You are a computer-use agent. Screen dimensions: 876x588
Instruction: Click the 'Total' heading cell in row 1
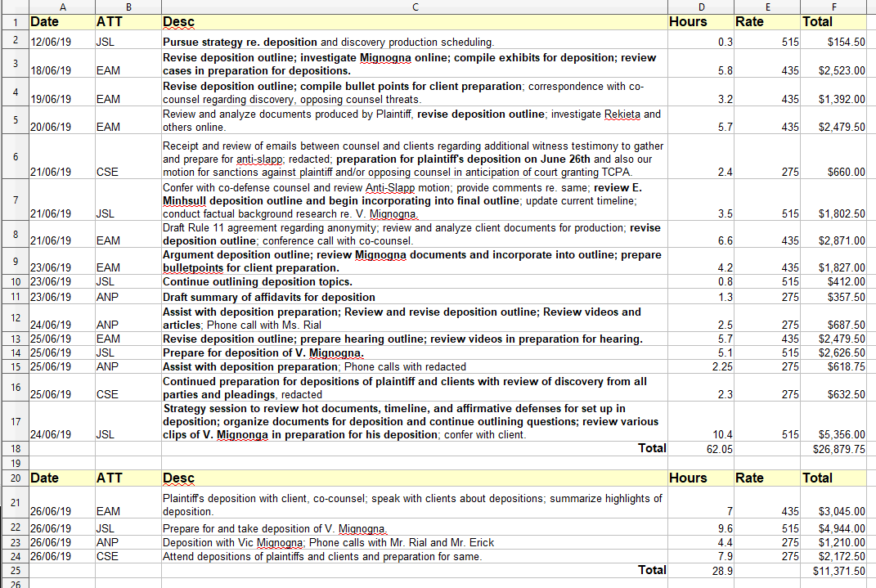pyautogui.click(x=833, y=22)
